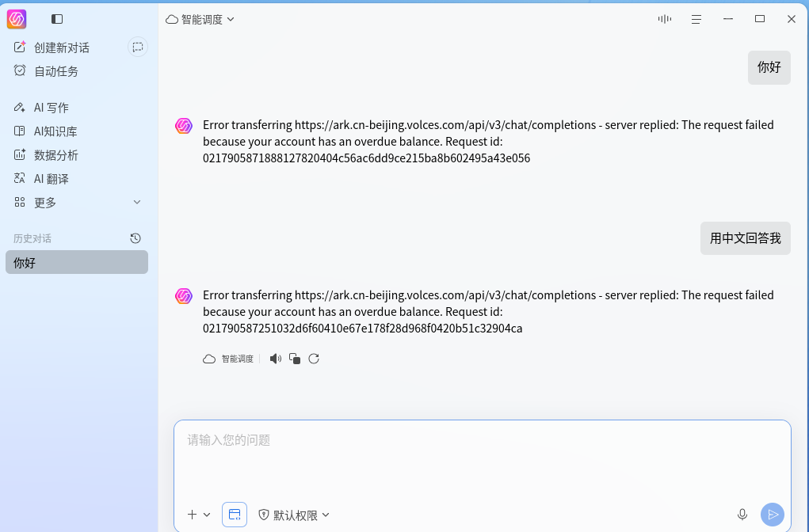This screenshot has height=532, width=809.
Task: Expand the 更多 more section
Action: pos(77,202)
